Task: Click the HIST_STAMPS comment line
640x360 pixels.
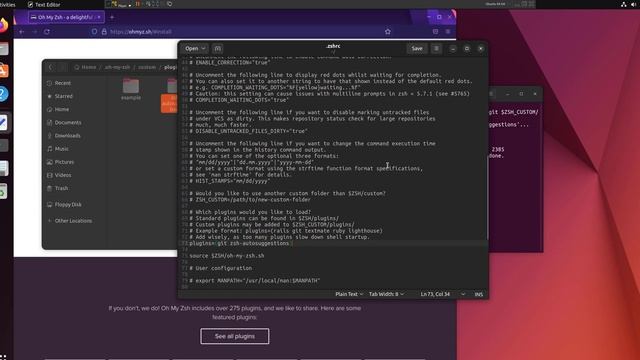Action: point(230,181)
